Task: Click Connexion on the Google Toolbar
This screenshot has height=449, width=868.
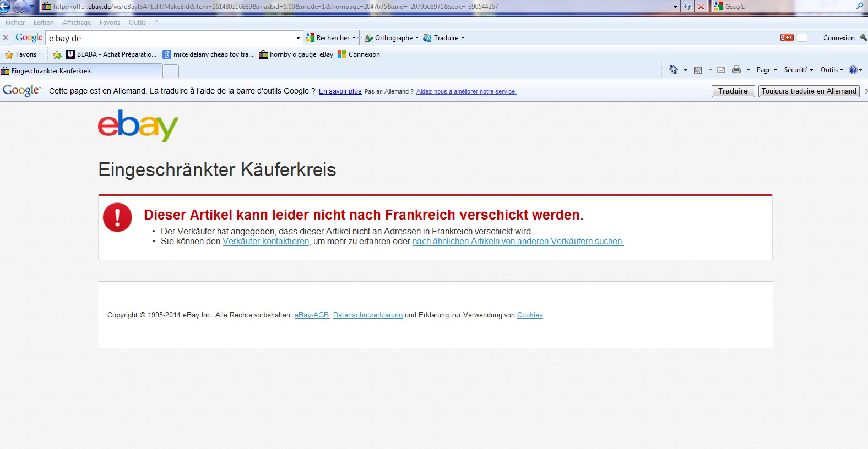Action: 839,38
